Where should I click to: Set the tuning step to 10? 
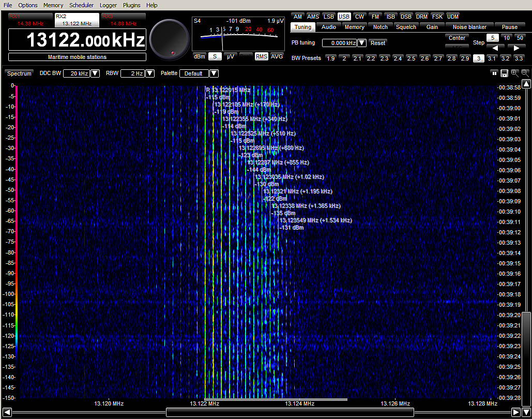[506, 38]
